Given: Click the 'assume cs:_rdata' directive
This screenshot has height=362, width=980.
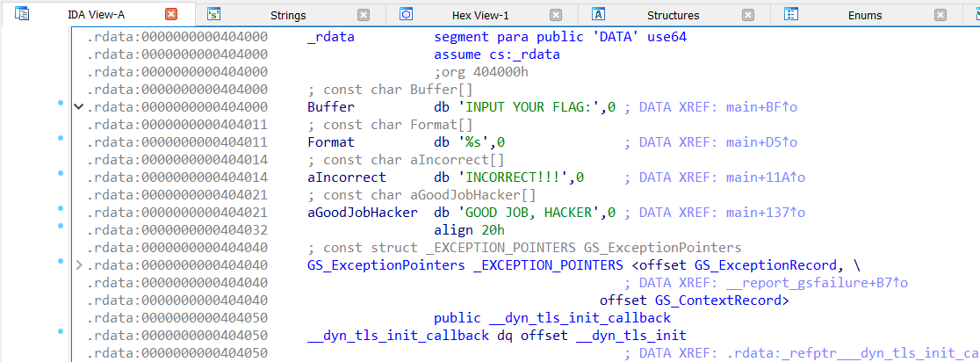Looking at the screenshot, I should tap(497, 54).
